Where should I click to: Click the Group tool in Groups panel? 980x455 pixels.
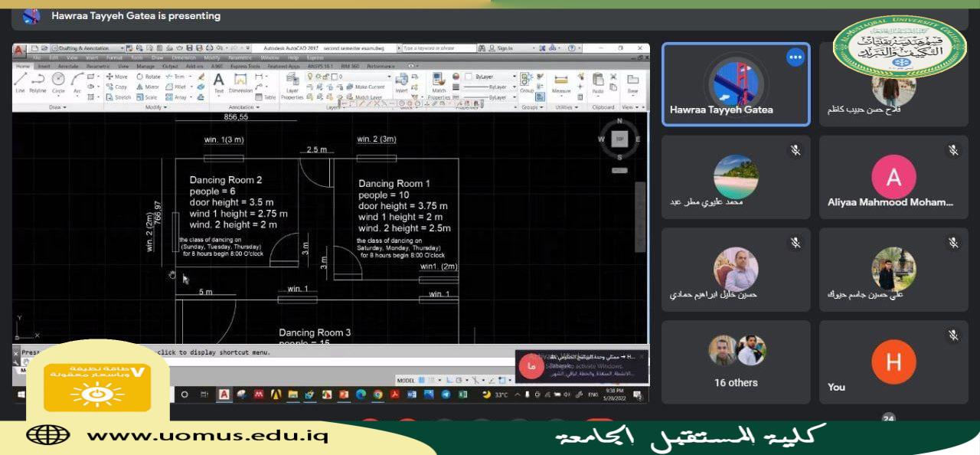528,78
